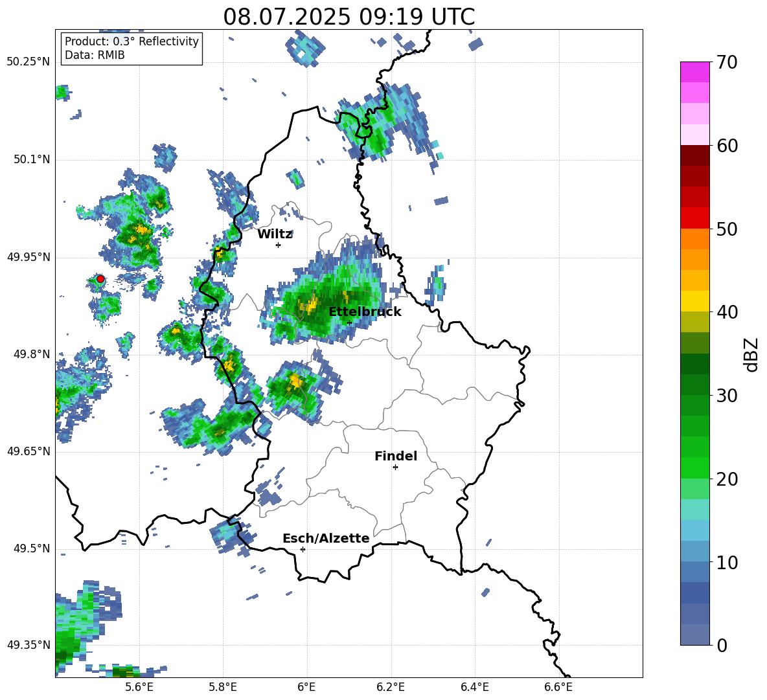The height and width of the screenshot is (700, 767).
Task: Click the 5.8°E longitude label
Action: 223,687
